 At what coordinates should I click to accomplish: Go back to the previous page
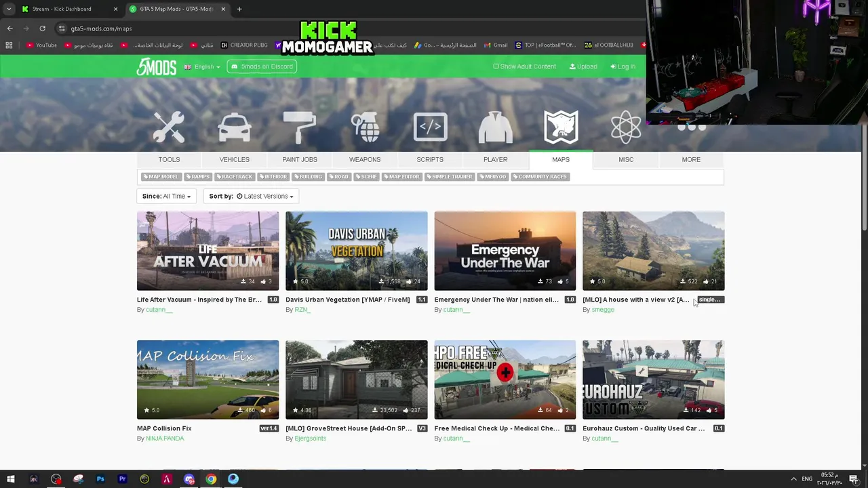pos(9,28)
